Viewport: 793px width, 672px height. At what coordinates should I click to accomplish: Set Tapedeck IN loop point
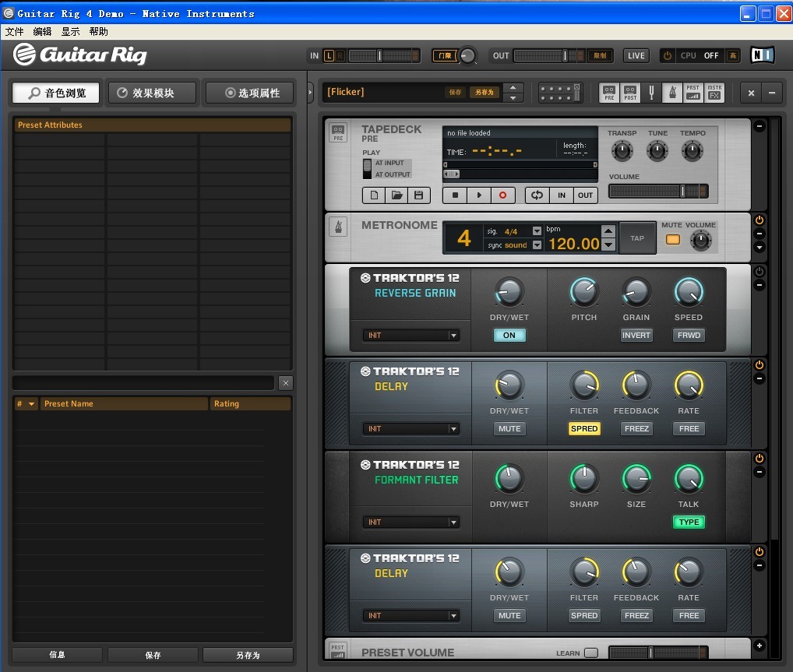click(x=562, y=195)
